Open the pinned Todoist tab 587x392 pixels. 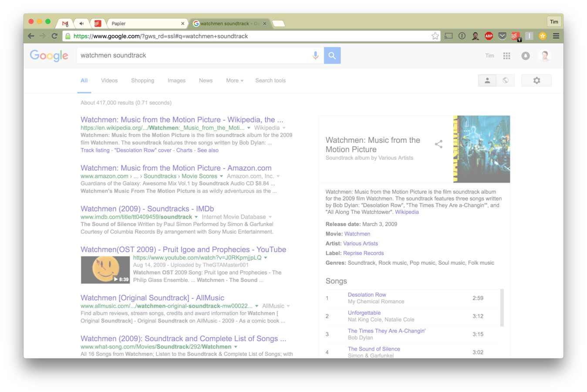tap(98, 24)
